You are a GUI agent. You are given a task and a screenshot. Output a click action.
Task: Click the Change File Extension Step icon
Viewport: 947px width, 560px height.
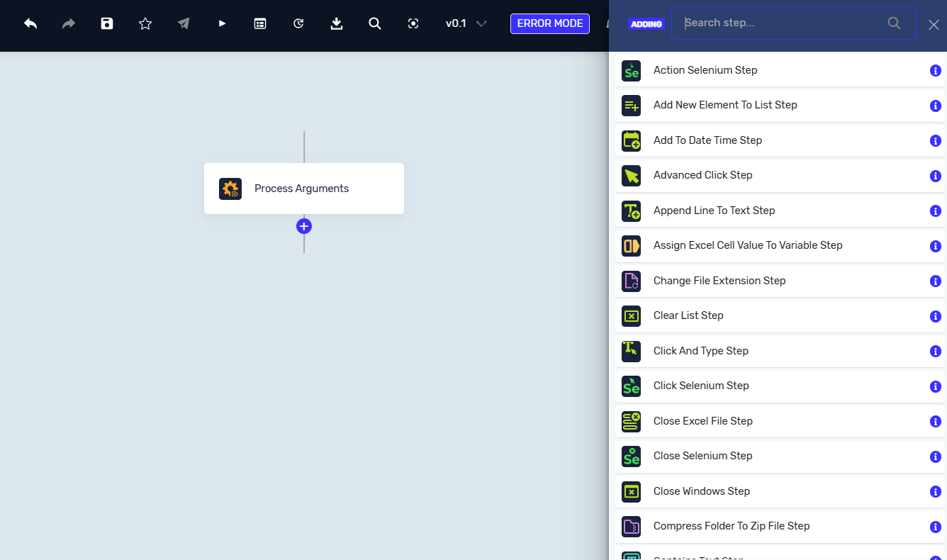(631, 281)
